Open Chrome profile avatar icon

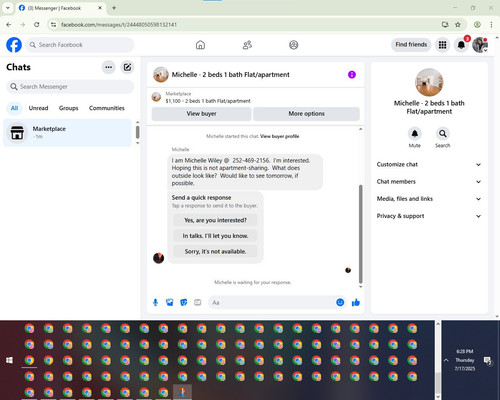[x=477, y=25]
